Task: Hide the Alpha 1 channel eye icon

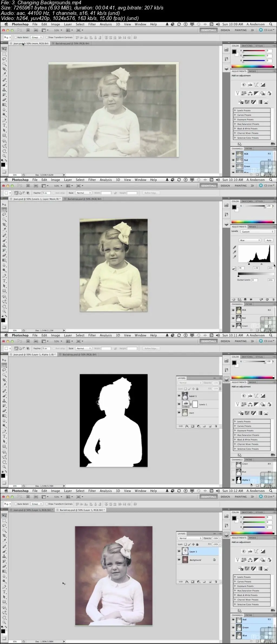Action: [x=233, y=480]
